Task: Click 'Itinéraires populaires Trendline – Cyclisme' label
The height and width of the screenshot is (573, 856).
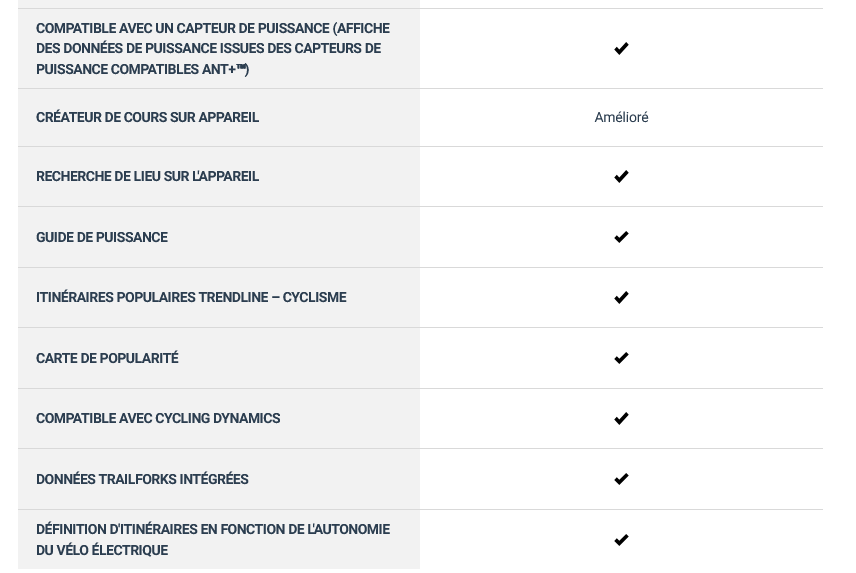Action: [x=191, y=297]
